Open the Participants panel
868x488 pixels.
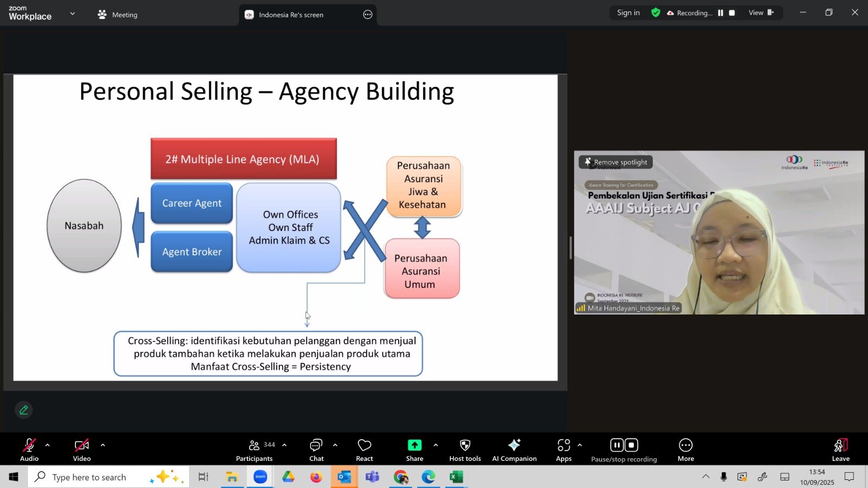click(254, 450)
